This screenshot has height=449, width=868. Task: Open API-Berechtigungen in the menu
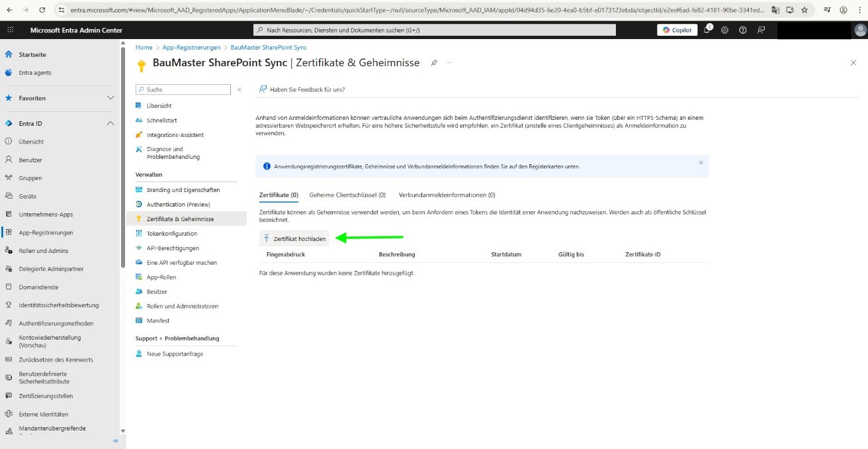tap(172, 248)
